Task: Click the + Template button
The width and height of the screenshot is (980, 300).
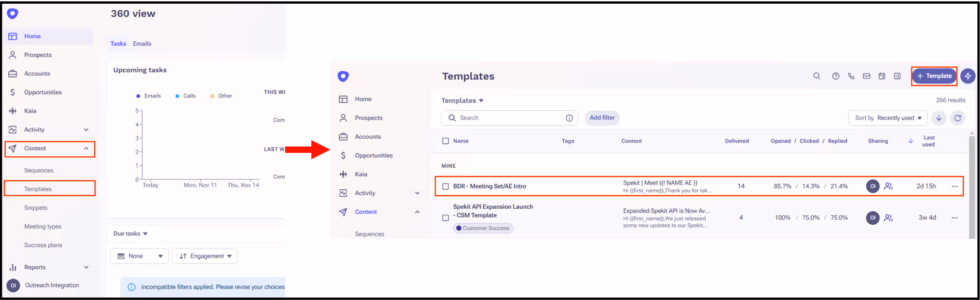Action: click(x=934, y=76)
